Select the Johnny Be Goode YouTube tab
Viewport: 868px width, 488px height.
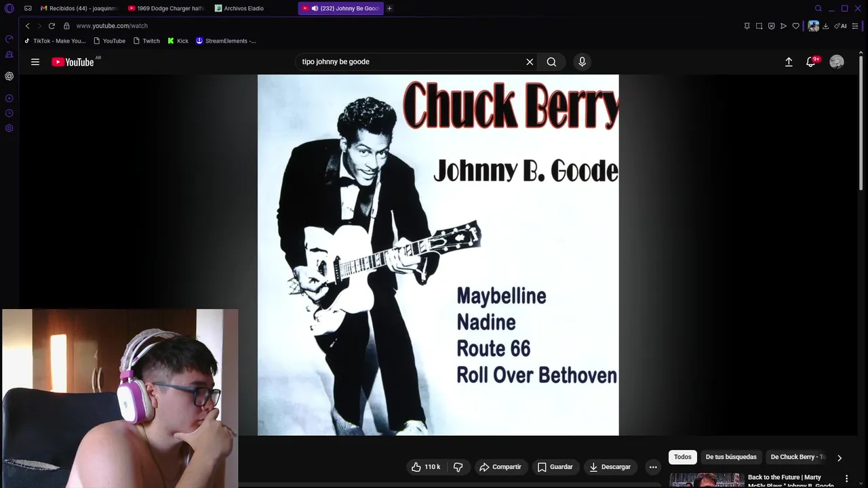tap(340, 8)
